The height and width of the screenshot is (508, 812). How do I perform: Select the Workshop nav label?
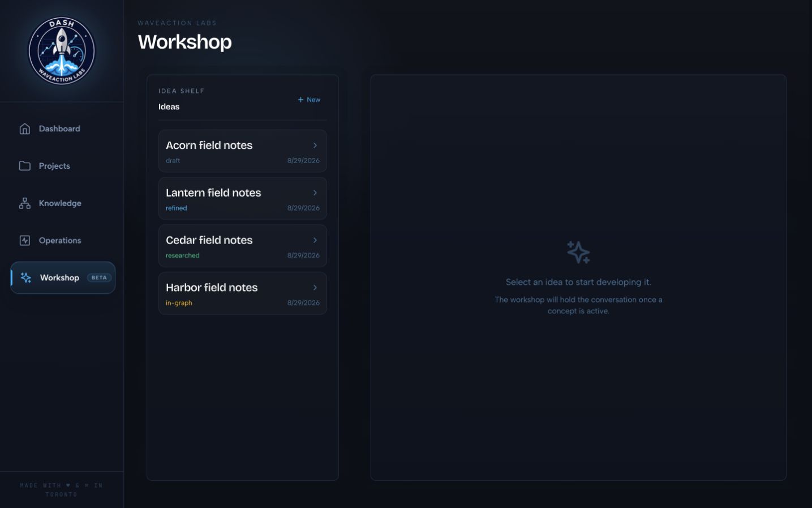click(x=59, y=278)
